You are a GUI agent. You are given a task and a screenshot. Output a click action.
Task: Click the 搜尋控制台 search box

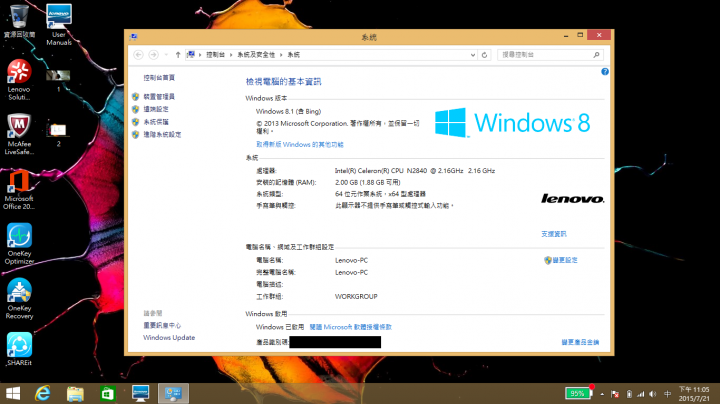tap(550, 55)
